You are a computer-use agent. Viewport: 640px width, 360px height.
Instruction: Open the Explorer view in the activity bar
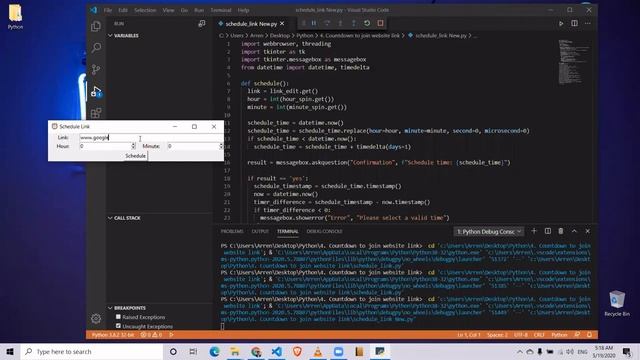(x=96, y=27)
